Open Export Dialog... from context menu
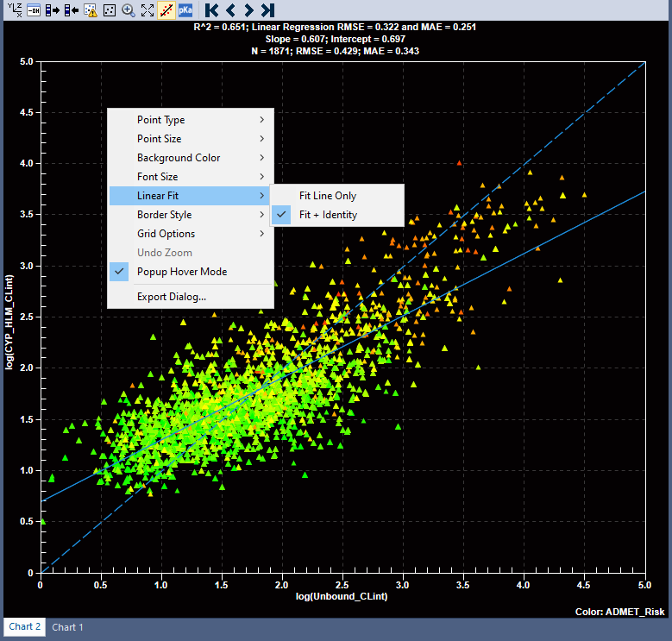 click(x=191, y=297)
